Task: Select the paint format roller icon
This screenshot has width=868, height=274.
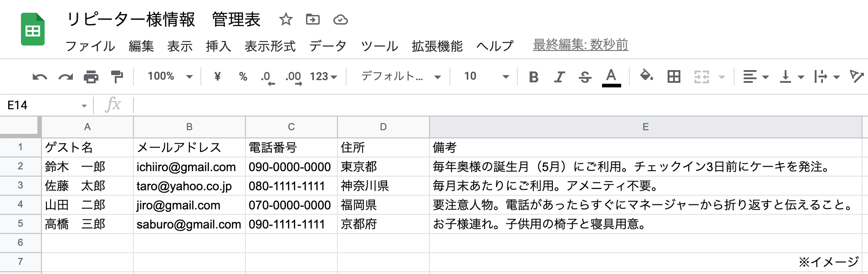Action: [x=117, y=76]
